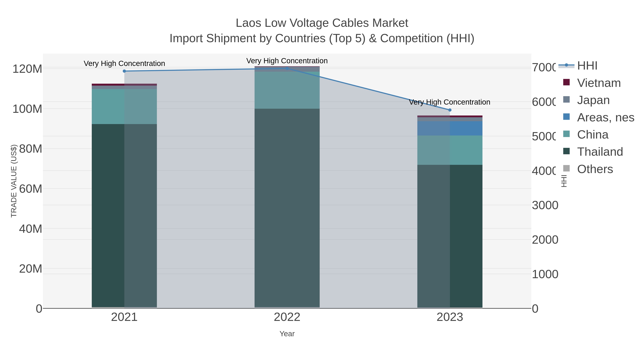This screenshot has width=644, height=362.
Task: Click the 2022 x-axis year label
Action: [x=287, y=317]
